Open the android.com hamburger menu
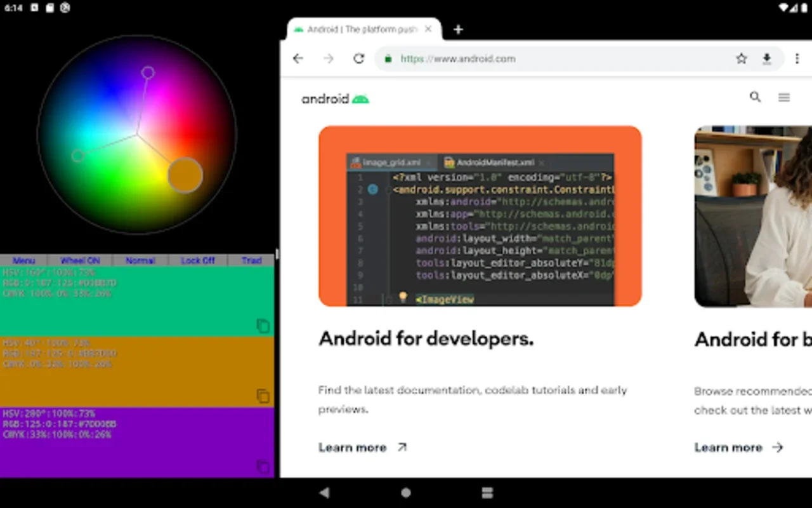This screenshot has width=812, height=508. point(784,97)
